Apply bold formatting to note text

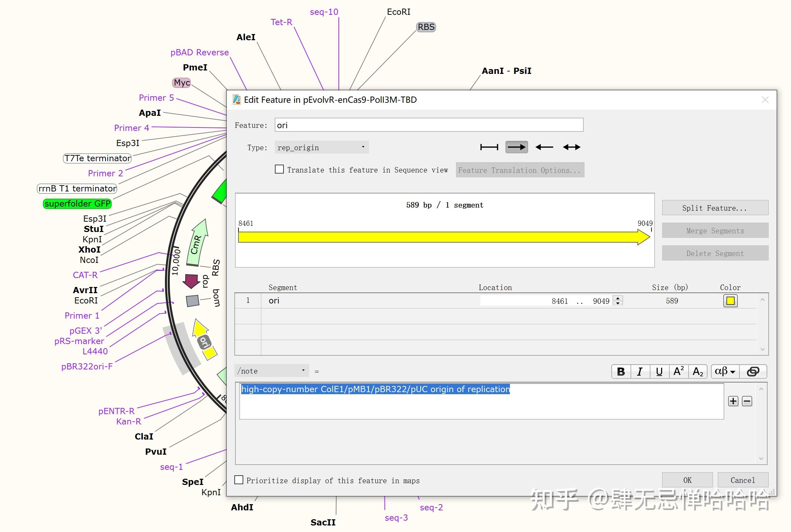point(621,372)
